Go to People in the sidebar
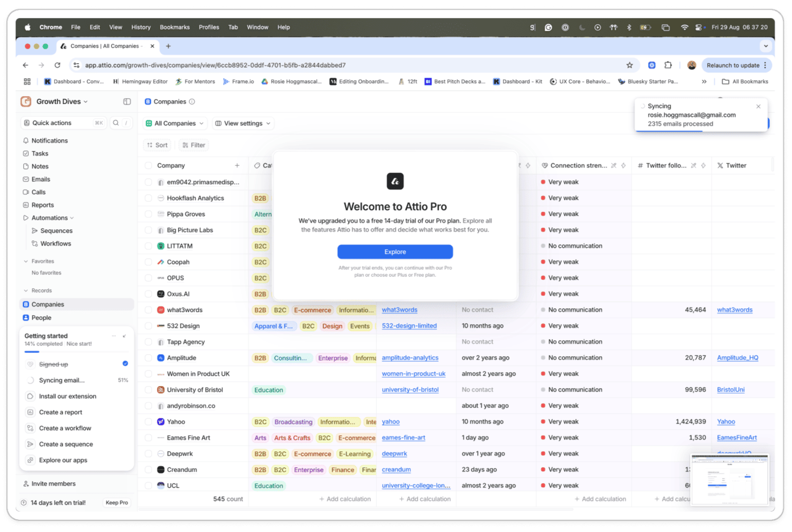The height and width of the screenshot is (532, 792). point(41,318)
